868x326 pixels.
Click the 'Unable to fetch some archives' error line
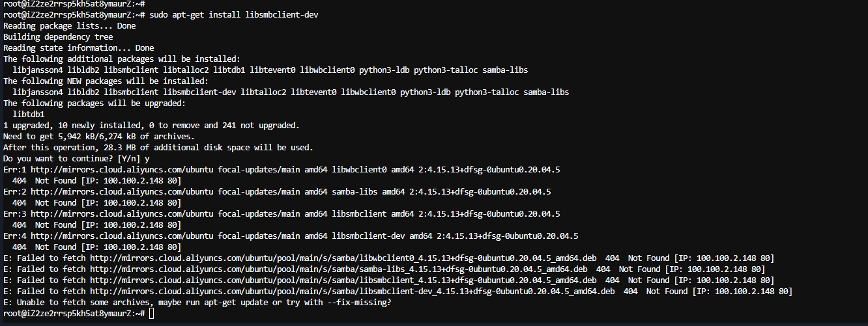(x=197, y=303)
